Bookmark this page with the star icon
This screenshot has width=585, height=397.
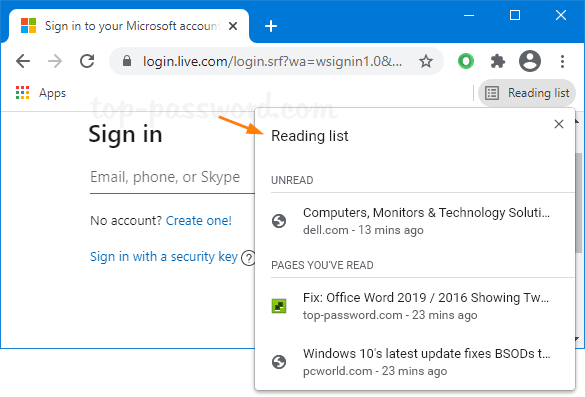426,61
